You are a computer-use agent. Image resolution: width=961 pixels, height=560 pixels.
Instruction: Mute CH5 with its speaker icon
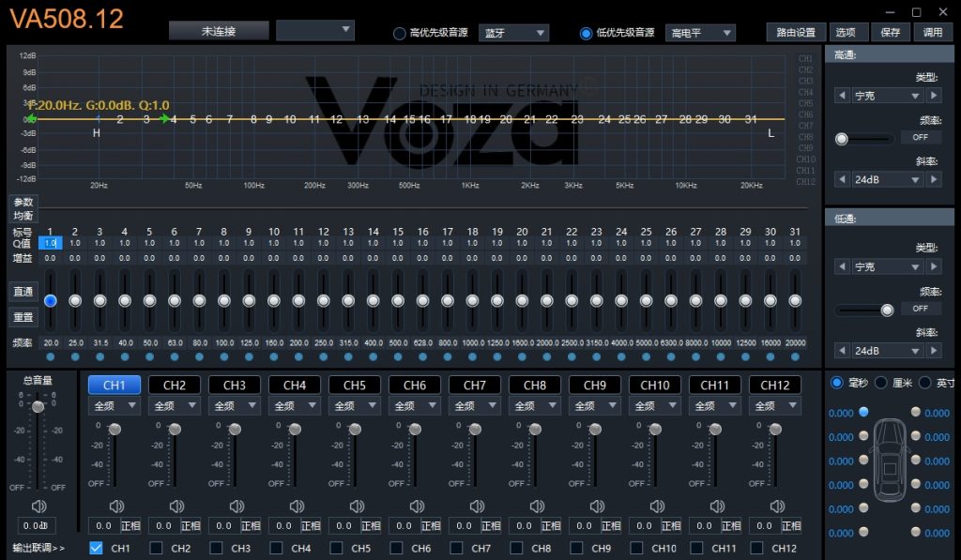point(357,507)
